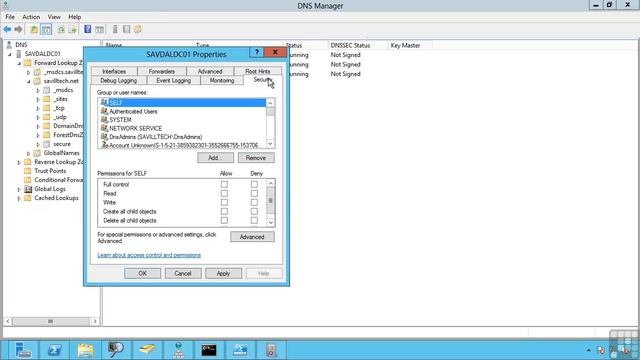This screenshot has width=640, height=360.
Task: Collapse the SAVDALDC01 server node
Action: (x=10, y=54)
